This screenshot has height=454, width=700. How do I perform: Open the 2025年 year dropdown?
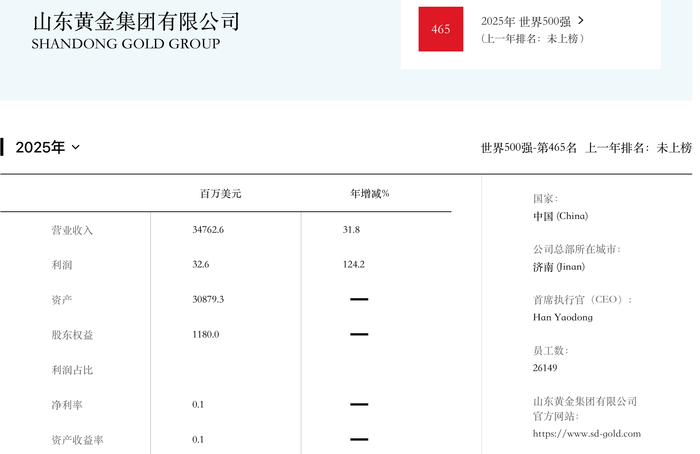[x=47, y=147]
